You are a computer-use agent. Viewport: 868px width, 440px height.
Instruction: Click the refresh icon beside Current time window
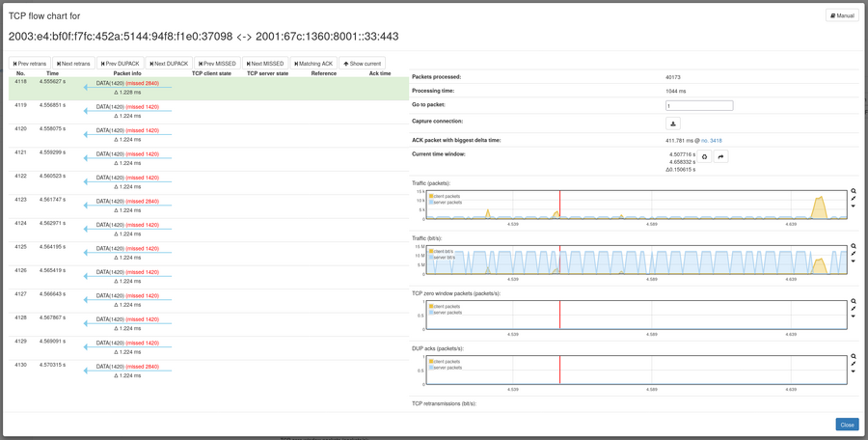704,156
